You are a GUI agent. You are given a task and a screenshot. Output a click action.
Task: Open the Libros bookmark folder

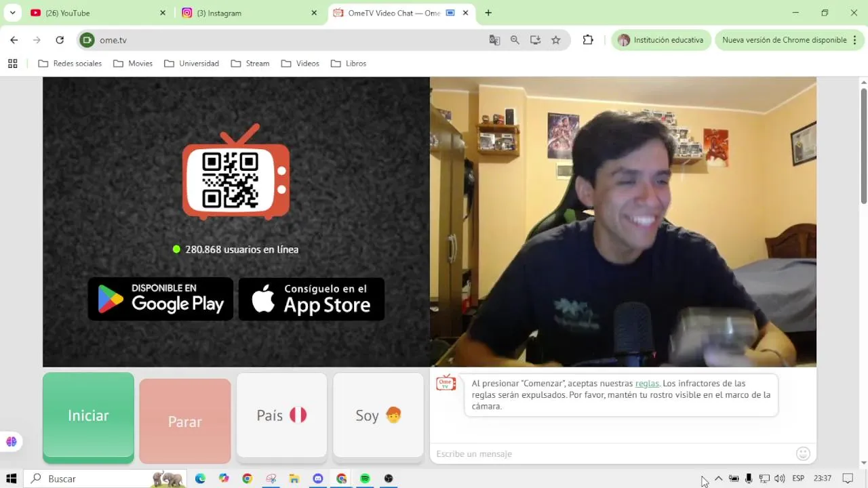click(349, 64)
